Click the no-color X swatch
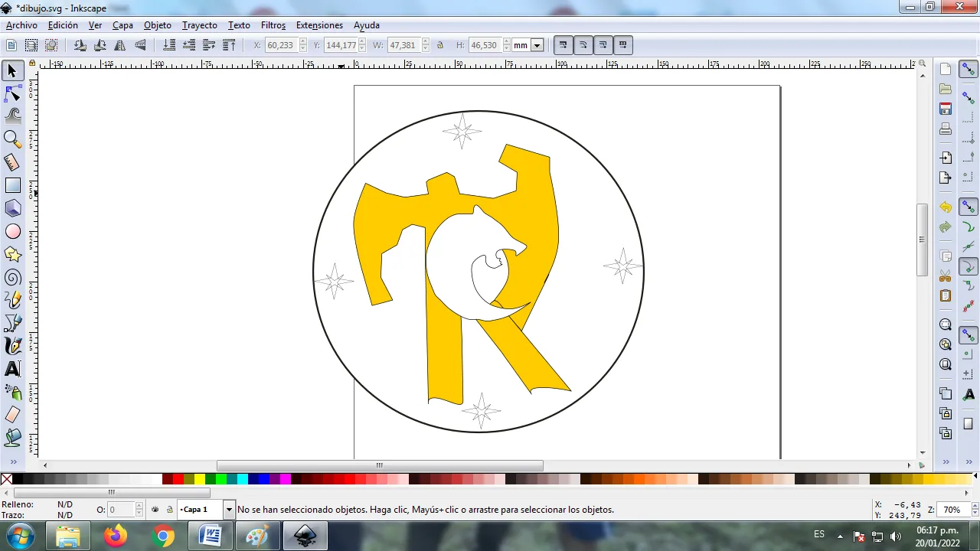The height and width of the screenshot is (551, 980). [6, 479]
